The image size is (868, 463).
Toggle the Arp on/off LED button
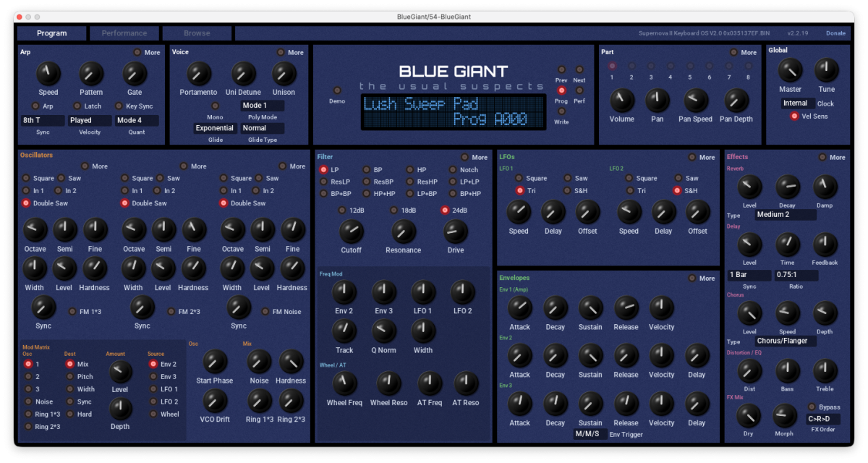pyautogui.click(x=35, y=106)
